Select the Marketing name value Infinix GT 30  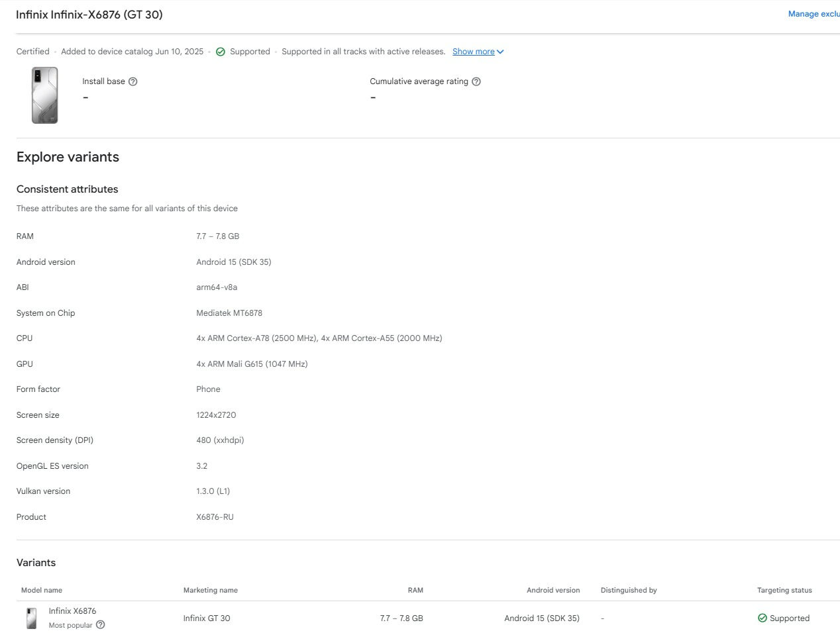pyautogui.click(x=207, y=618)
